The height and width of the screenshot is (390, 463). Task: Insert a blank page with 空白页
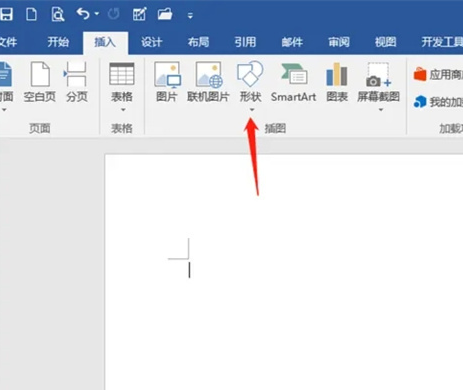(40, 82)
